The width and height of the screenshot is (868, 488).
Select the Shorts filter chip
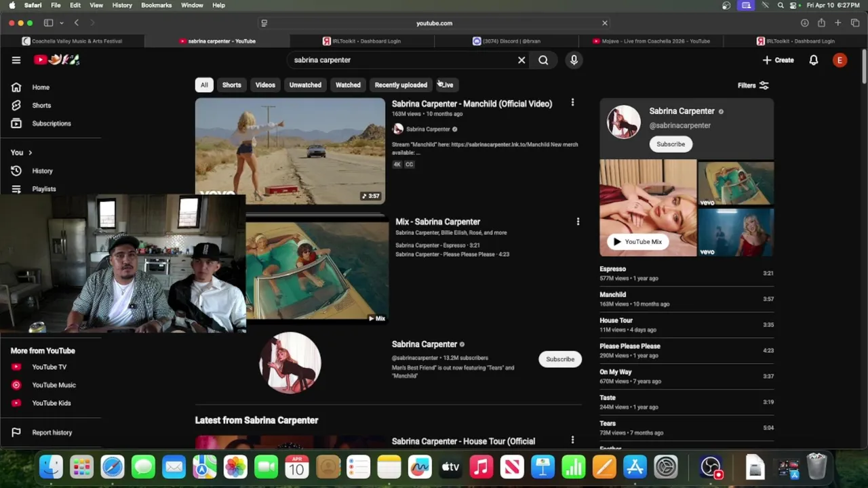tap(232, 85)
